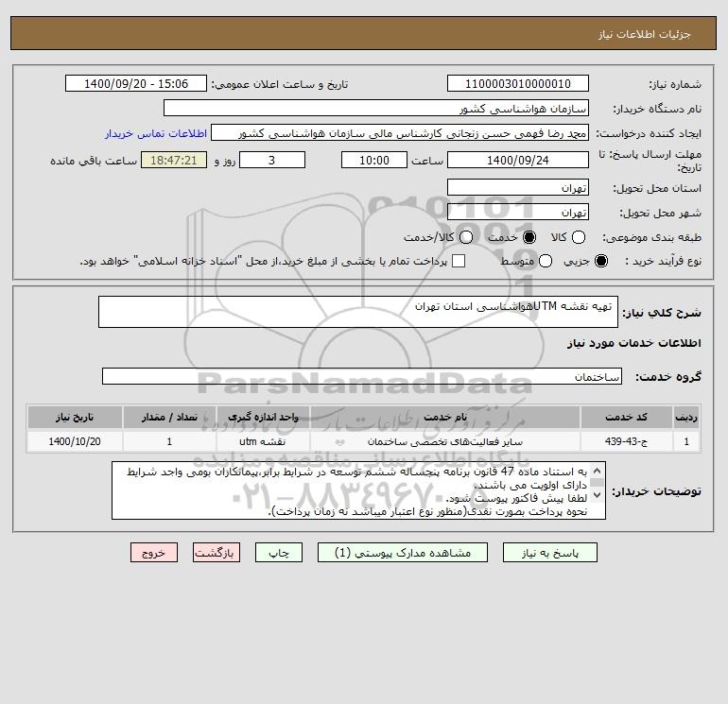Click the buyer notes text area
The image size is (728, 704).
coord(358,490)
